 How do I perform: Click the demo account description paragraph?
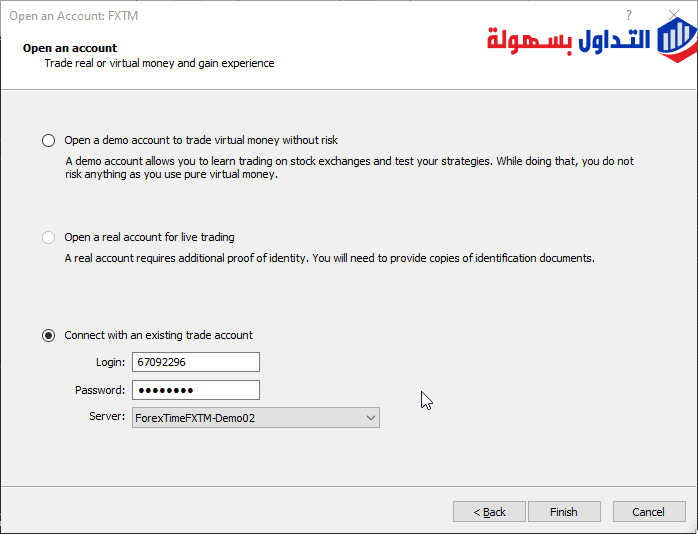pyautogui.click(x=349, y=167)
